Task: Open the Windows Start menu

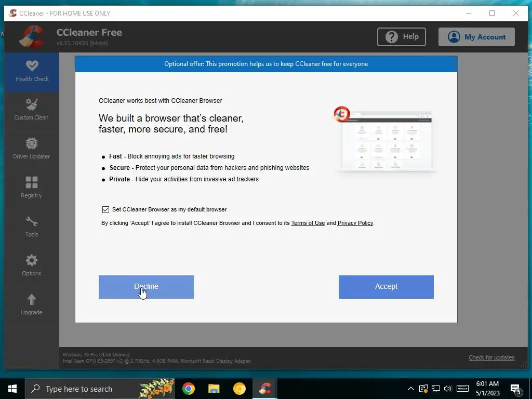Action: [12, 389]
